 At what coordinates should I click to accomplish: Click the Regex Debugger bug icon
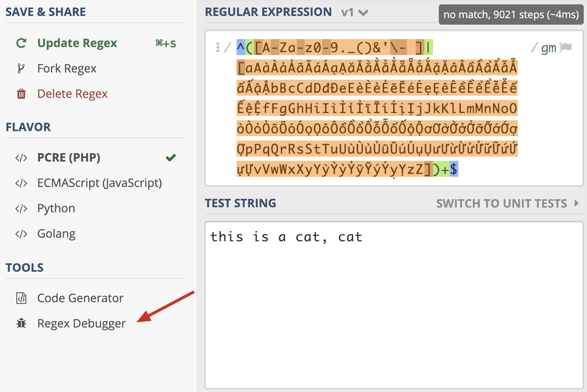coord(21,323)
